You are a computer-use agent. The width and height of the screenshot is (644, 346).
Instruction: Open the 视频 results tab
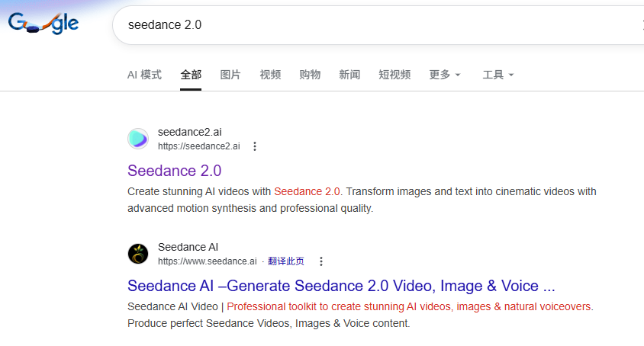point(270,75)
